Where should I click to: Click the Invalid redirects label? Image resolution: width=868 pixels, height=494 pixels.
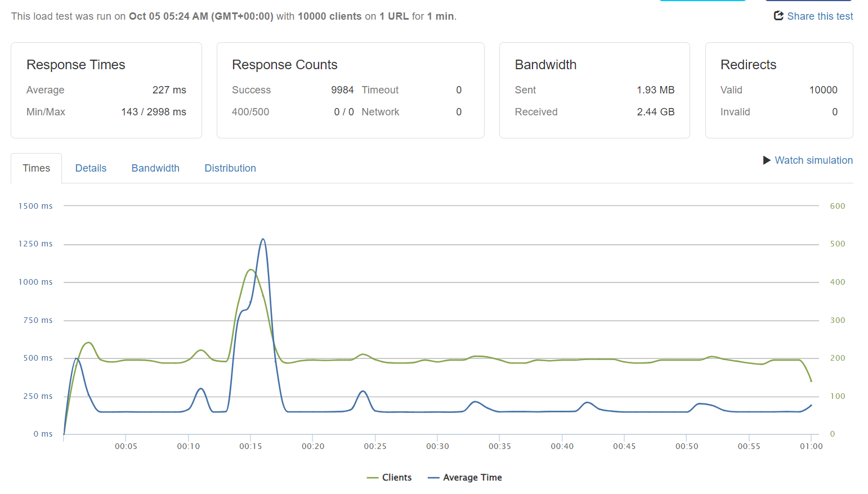pyautogui.click(x=735, y=112)
